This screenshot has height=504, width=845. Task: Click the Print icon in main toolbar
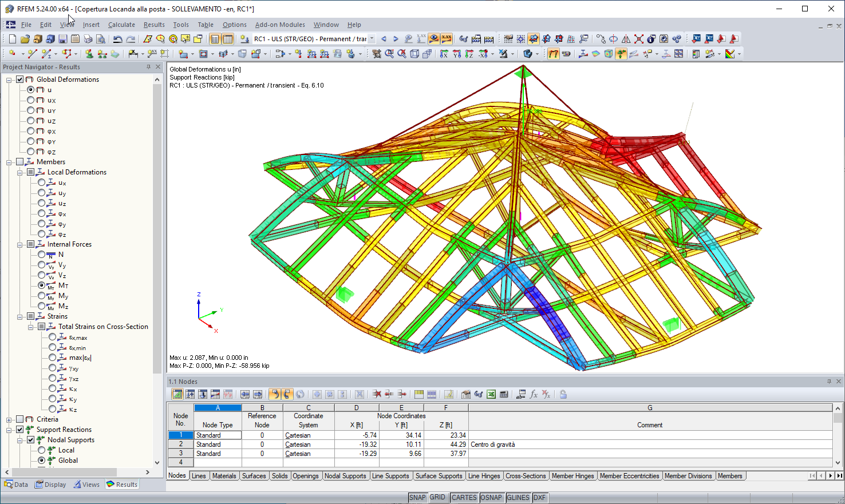point(88,38)
